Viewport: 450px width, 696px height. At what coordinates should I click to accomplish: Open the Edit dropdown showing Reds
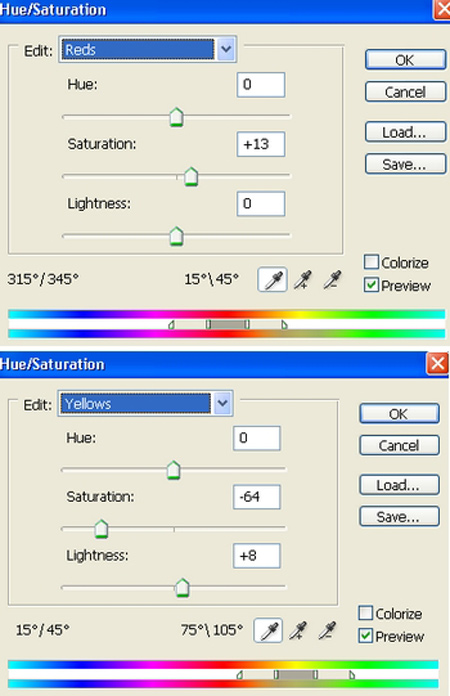(x=147, y=49)
